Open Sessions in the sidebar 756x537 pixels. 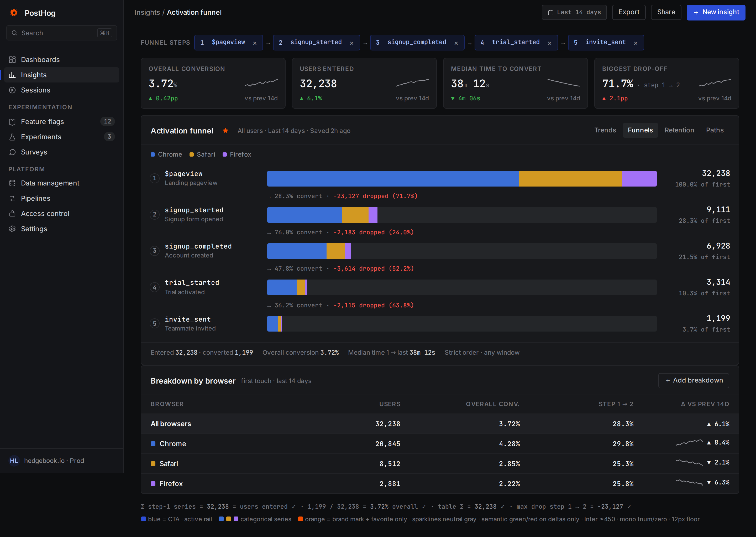click(x=62, y=90)
